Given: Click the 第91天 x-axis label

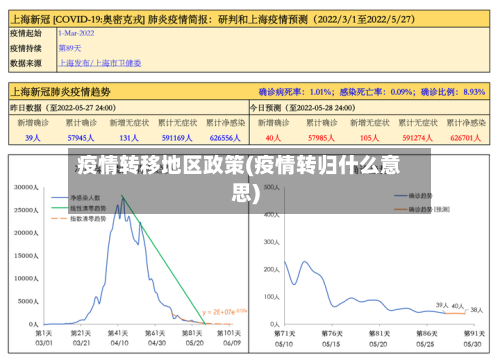Looking at the screenshot, I should 474,333.
